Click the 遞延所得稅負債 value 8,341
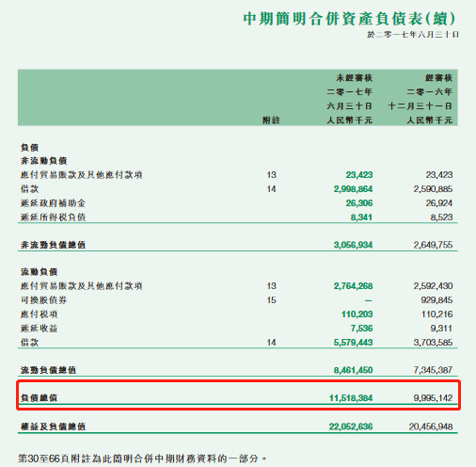Viewport: 476px width, 467px height. click(x=361, y=217)
